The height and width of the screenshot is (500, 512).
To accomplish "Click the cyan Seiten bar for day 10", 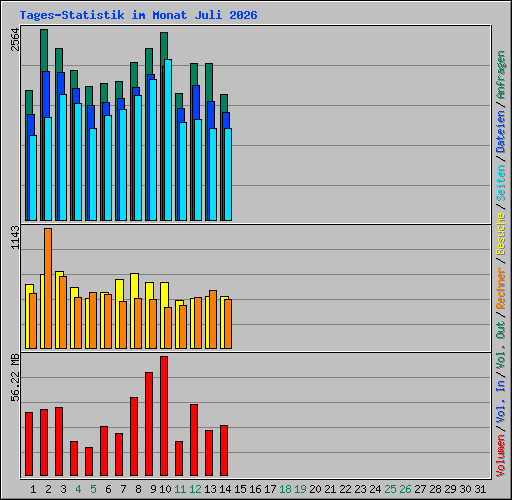I will tap(168, 140).
